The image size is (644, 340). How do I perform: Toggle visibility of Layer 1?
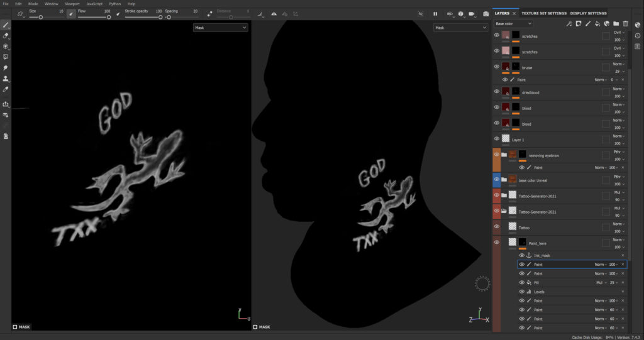pyautogui.click(x=497, y=139)
